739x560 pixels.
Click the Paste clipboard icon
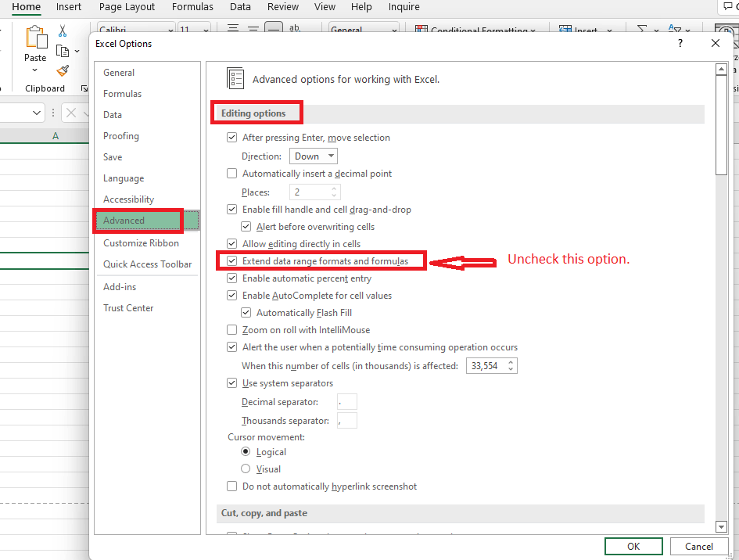coord(36,38)
